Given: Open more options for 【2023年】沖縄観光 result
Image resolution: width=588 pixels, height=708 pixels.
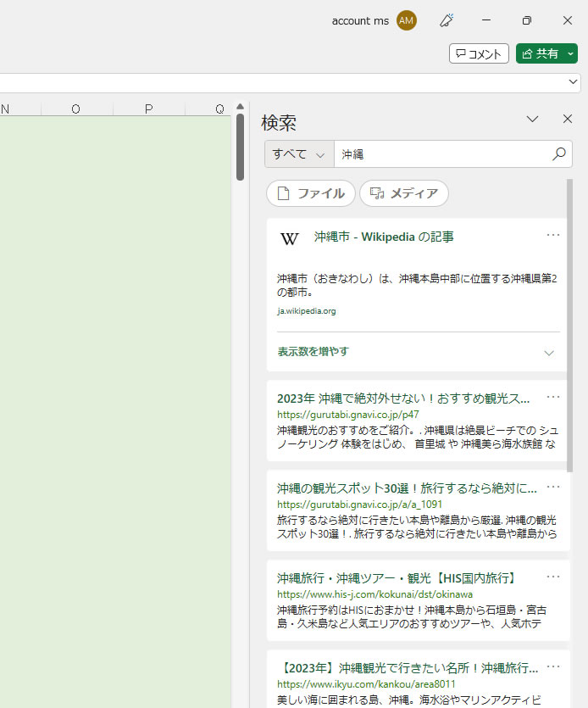Looking at the screenshot, I should tap(552, 666).
